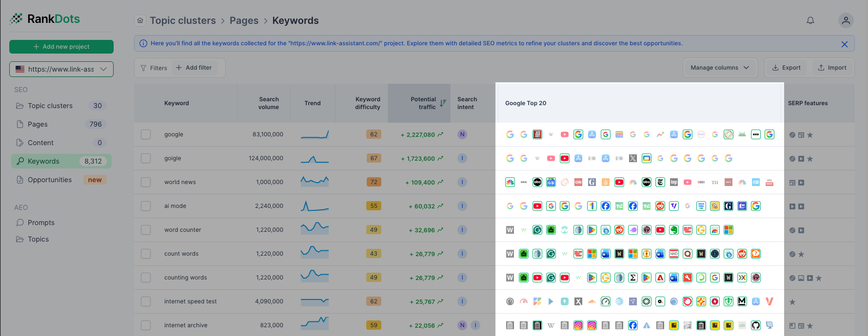Open the notifications bell

tap(810, 20)
